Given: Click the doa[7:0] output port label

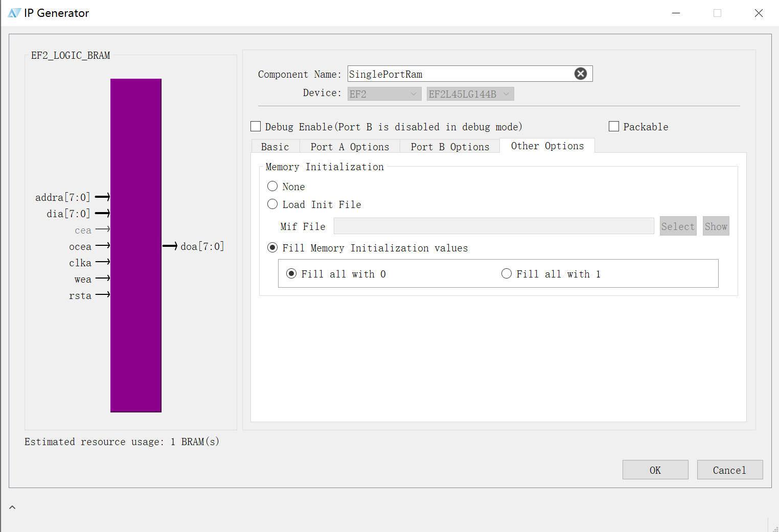Looking at the screenshot, I should (202, 246).
